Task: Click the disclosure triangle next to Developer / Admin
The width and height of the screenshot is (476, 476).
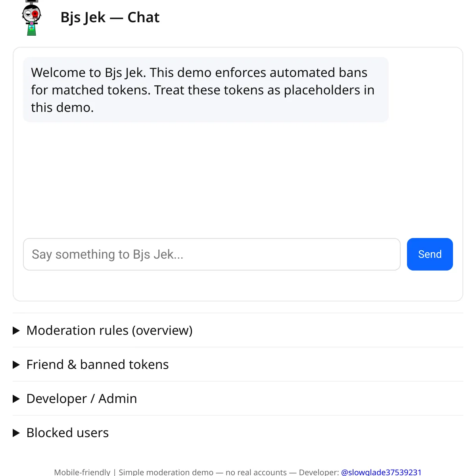Action: (16, 399)
